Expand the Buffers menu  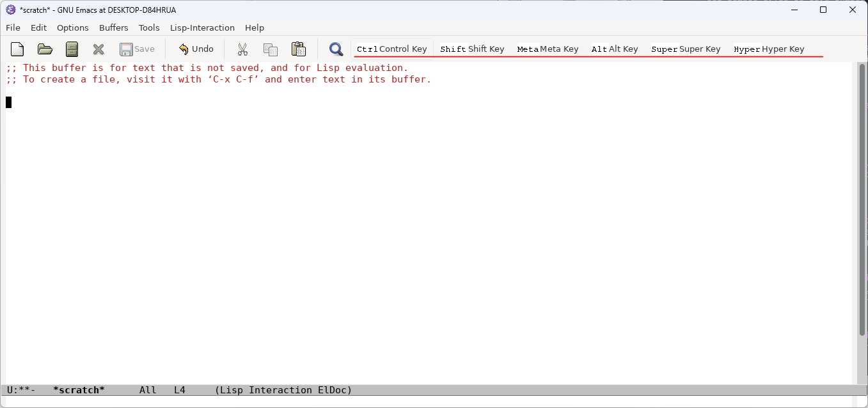pos(114,27)
